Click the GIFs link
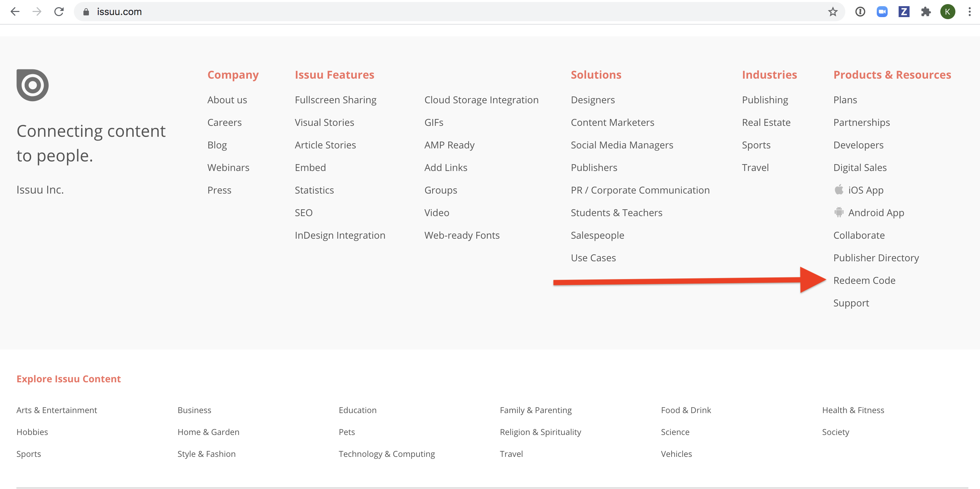Image resolution: width=980 pixels, height=489 pixels. [434, 122]
